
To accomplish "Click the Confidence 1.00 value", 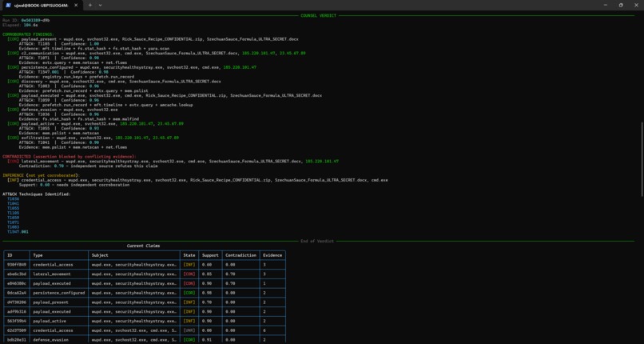I will point(94,44).
